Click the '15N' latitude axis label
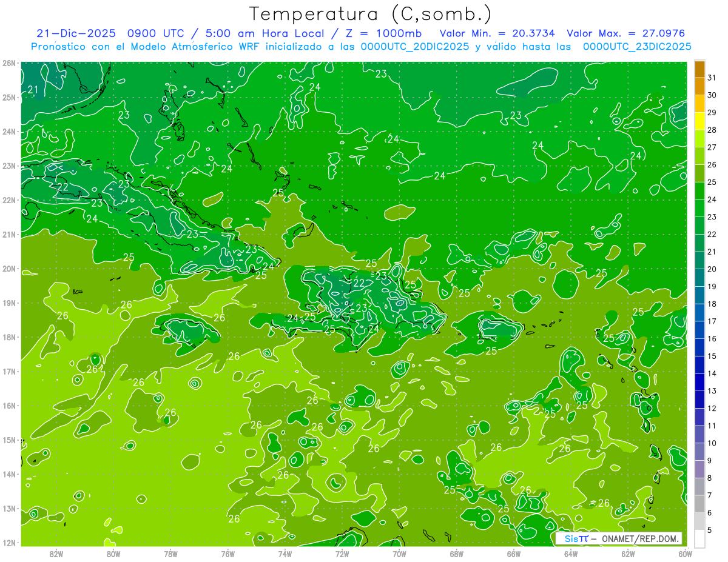This screenshot has height=562, width=728. [x=8, y=440]
